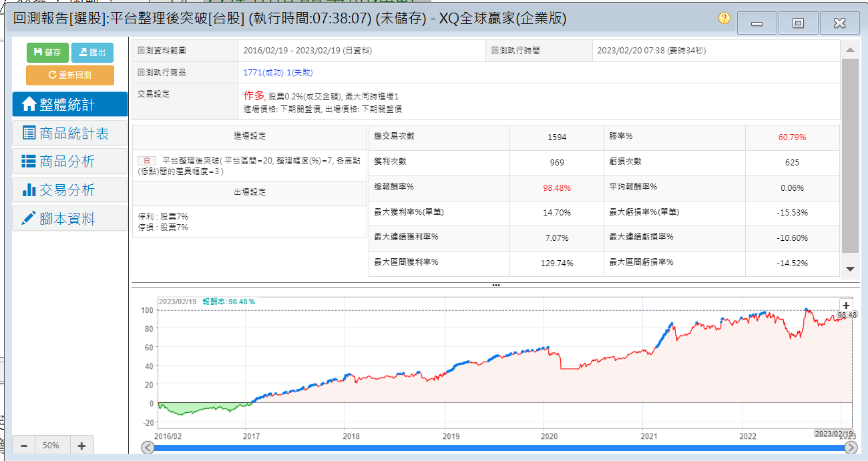Viewport: 868px width, 461px height.
Task: Click the 儲存 save button
Action: (47, 52)
